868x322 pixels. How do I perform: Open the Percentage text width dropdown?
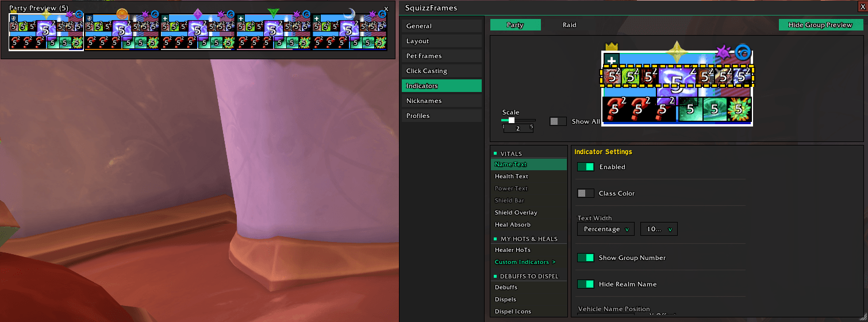pos(606,229)
